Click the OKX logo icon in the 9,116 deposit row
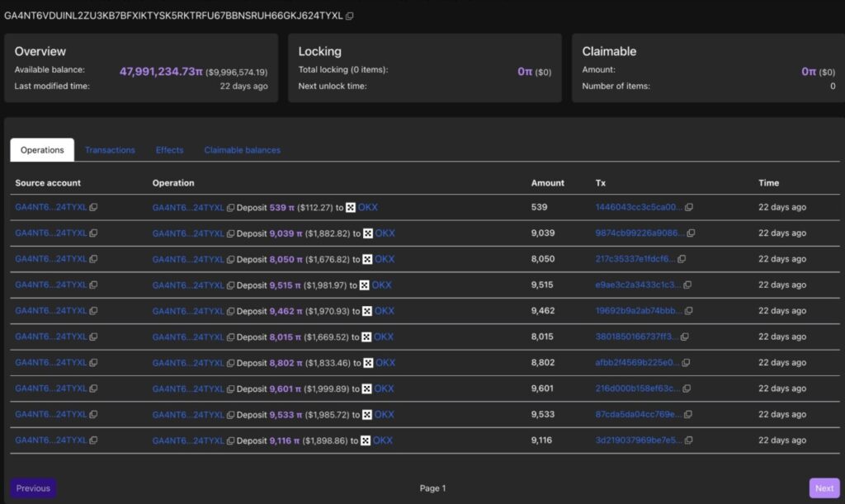This screenshot has width=845, height=504. [x=366, y=440]
